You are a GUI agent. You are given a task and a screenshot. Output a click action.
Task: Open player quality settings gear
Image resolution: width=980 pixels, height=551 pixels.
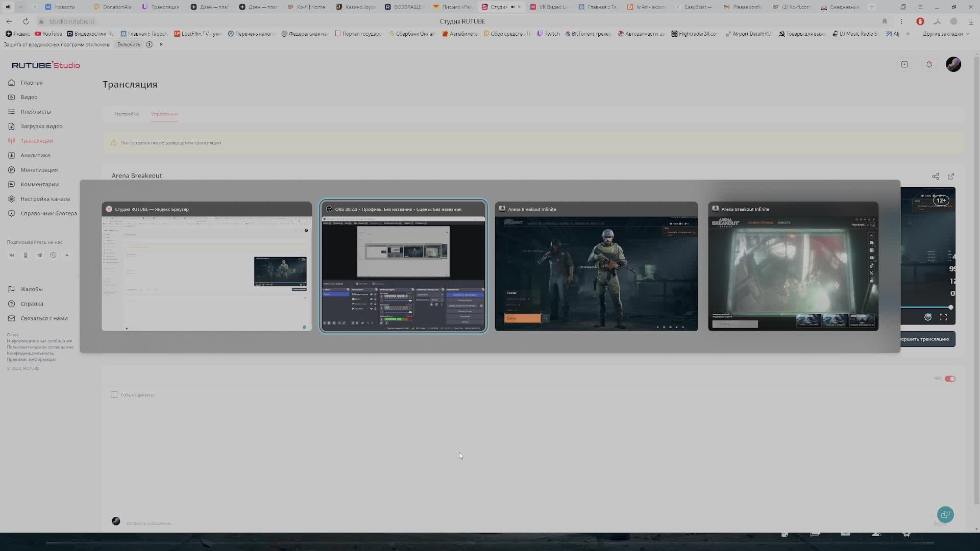[x=928, y=317]
